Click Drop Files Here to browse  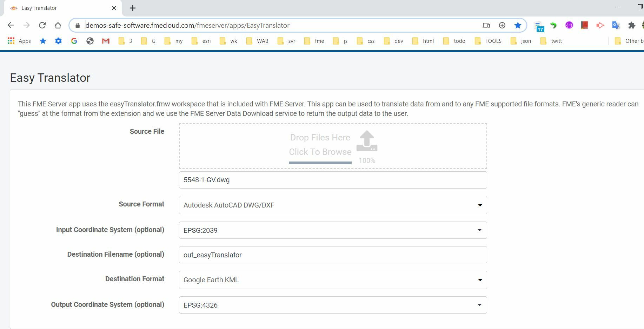pos(320,137)
